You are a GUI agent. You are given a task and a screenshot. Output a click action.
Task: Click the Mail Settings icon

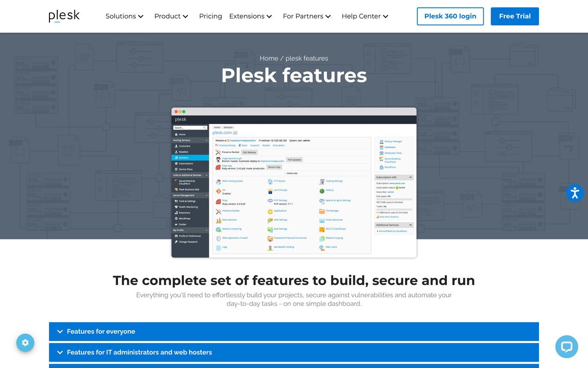(x=270, y=229)
